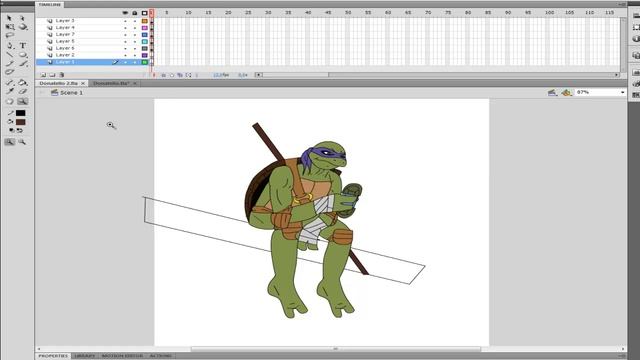640x360 pixels.
Task: Select the Brush tool
Action: point(23,63)
